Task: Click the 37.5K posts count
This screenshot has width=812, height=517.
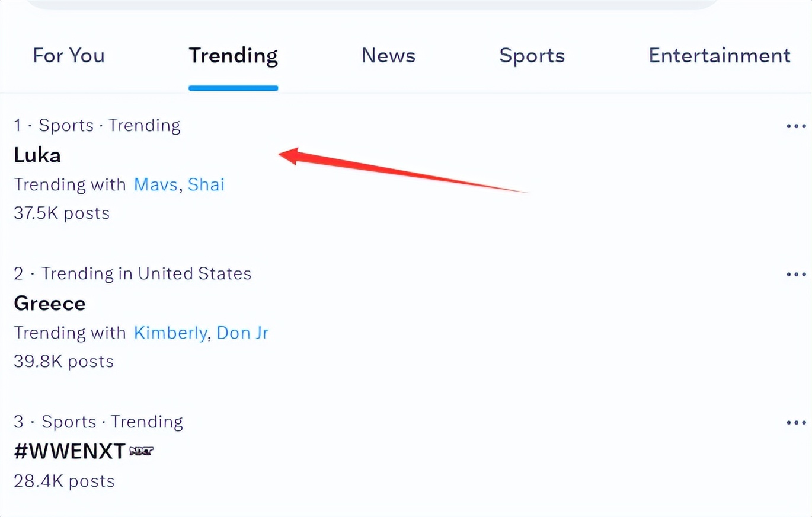Action: 62,213
